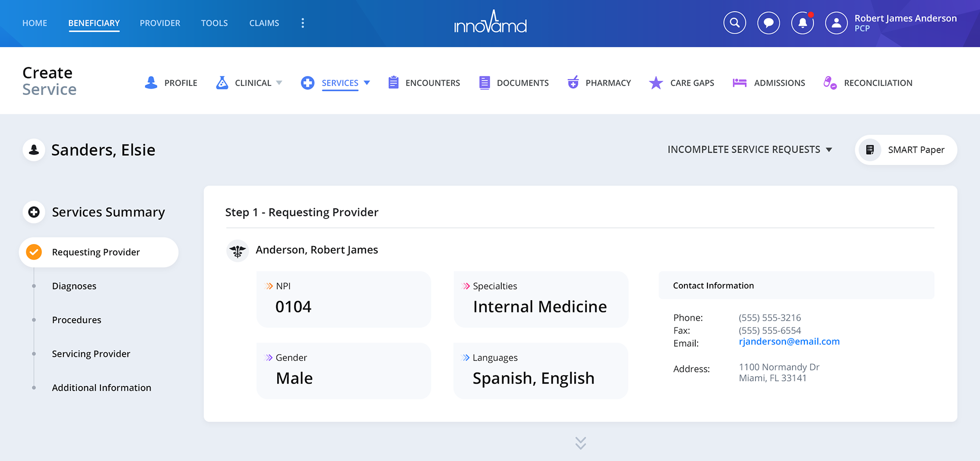Expand the Services dropdown arrow
This screenshot has width=980, height=461.
pyautogui.click(x=366, y=83)
